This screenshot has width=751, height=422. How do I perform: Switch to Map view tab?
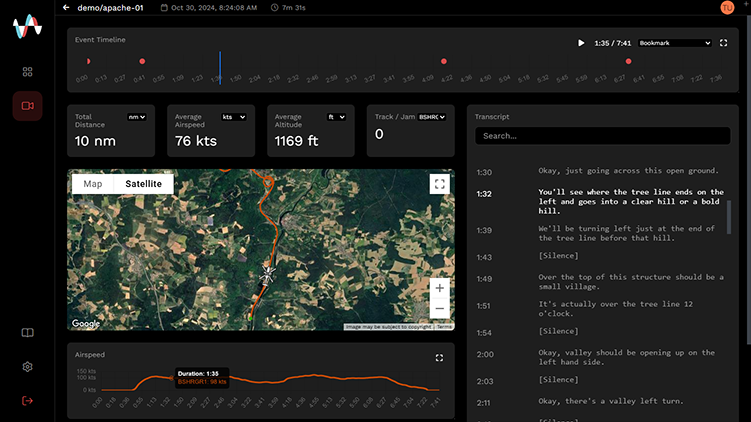(93, 184)
